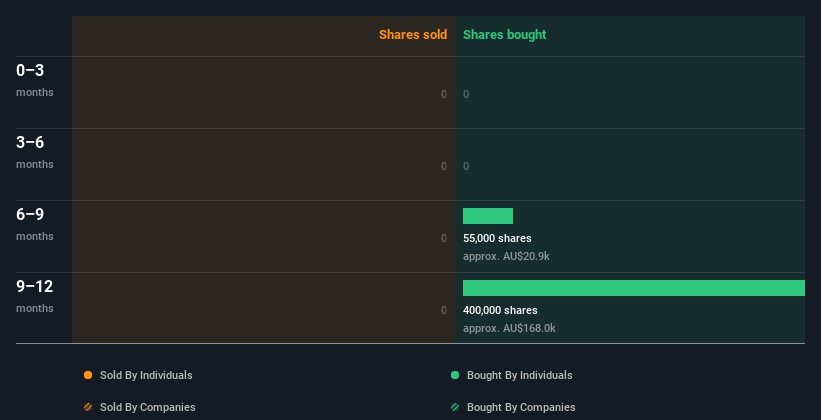The height and width of the screenshot is (420, 821).
Task: Select the Shares sold column header
Action: [x=413, y=35]
